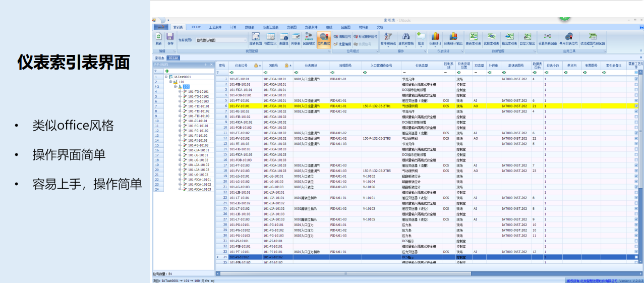The image size is (644, 283).
Task: Collapse the 100 tree node
Action: [175, 87]
